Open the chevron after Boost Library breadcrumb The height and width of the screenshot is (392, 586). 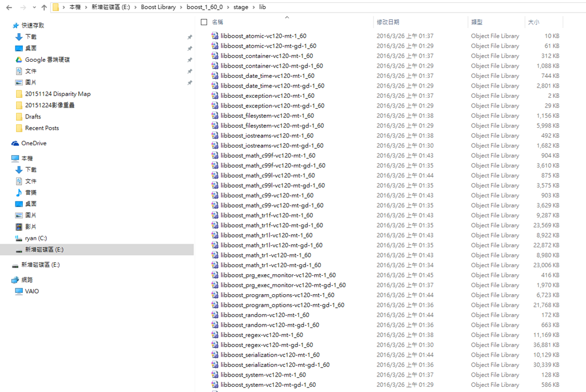coord(181,7)
